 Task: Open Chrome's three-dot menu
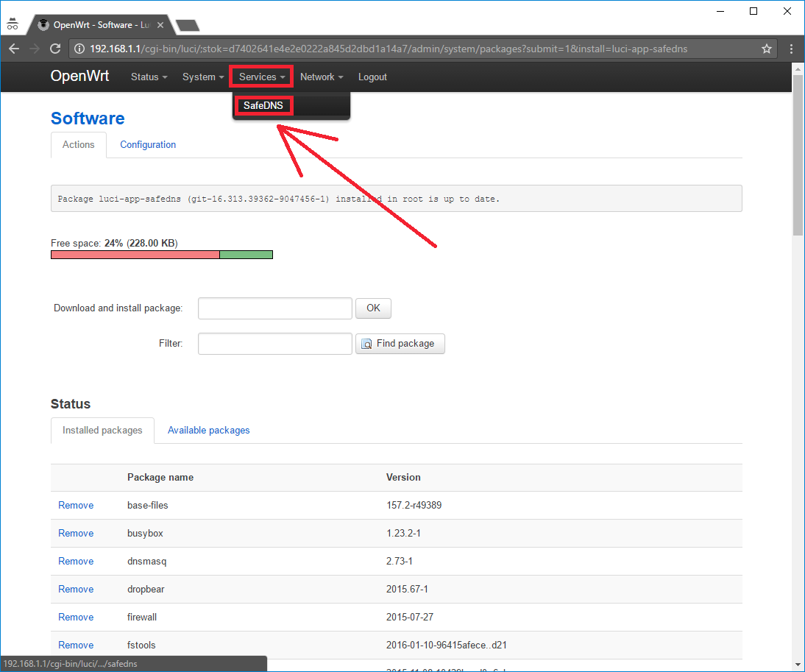coord(791,49)
